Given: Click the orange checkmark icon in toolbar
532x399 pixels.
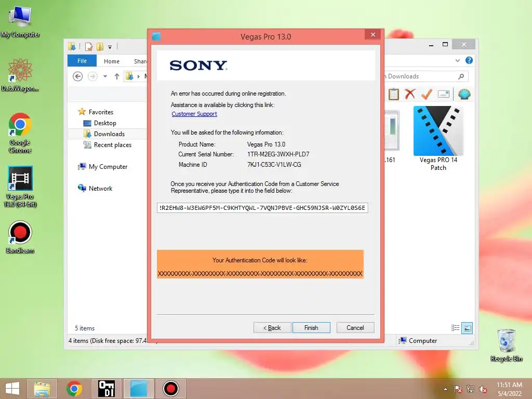Looking at the screenshot, I should (x=427, y=94).
